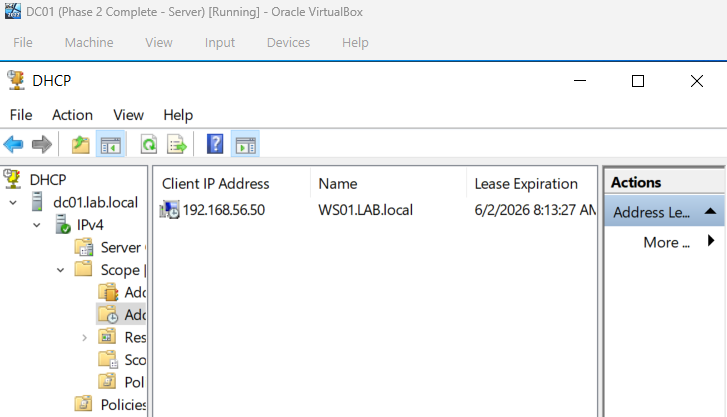727x417 pixels.
Task: Select the Res label in tree
Action: pos(135,337)
